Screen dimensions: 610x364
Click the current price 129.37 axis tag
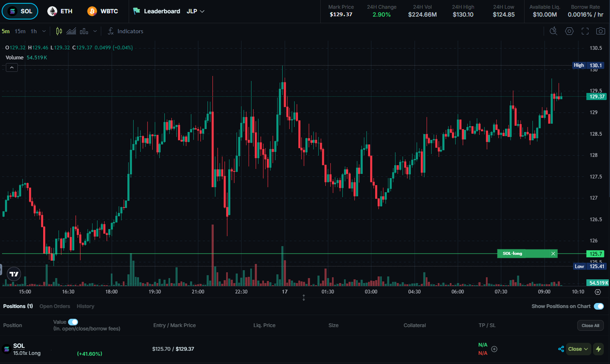coord(596,96)
